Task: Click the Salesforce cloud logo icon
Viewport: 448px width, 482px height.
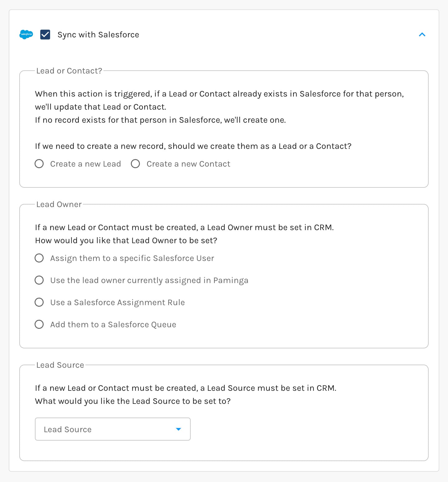Action: click(x=26, y=35)
